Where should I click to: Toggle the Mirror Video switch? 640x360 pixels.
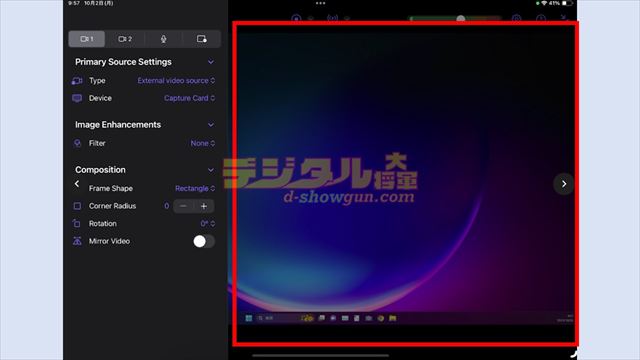tap(204, 241)
